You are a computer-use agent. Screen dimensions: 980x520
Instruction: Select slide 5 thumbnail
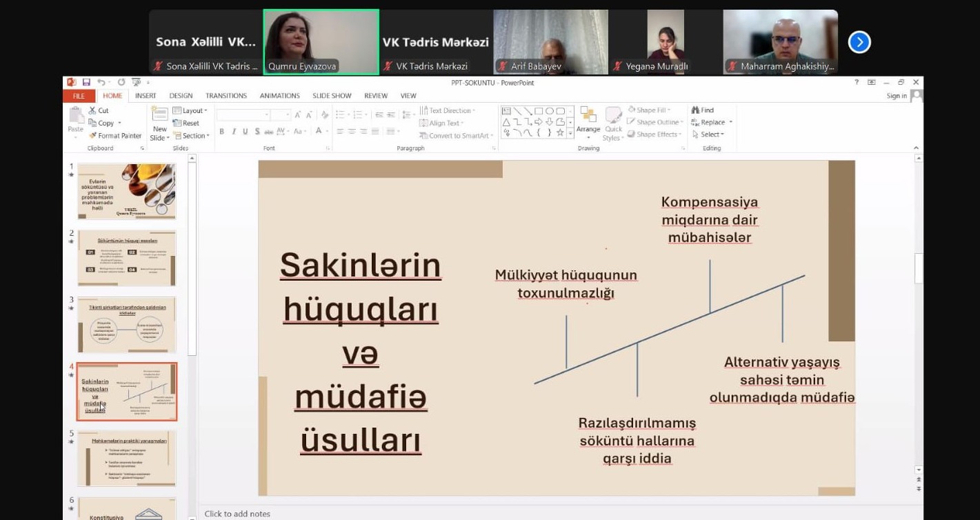tap(127, 459)
